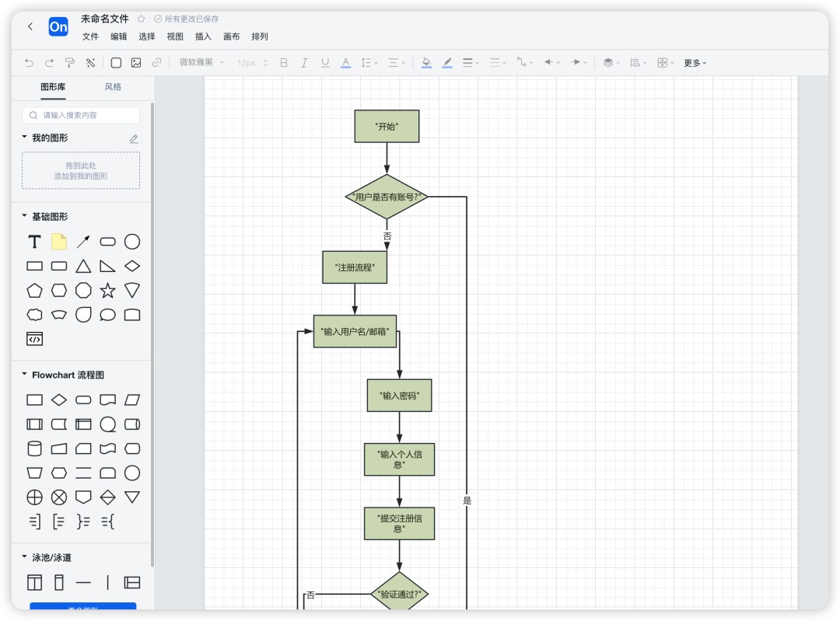Image resolution: width=840 pixels, height=621 pixels.
Task: Open the fill color bucket
Action: tap(426, 63)
